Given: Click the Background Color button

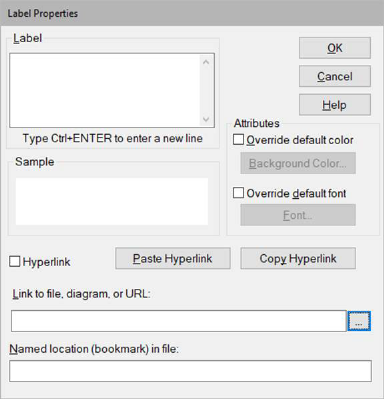Looking at the screenshot, I should click(x=298, y=163).
